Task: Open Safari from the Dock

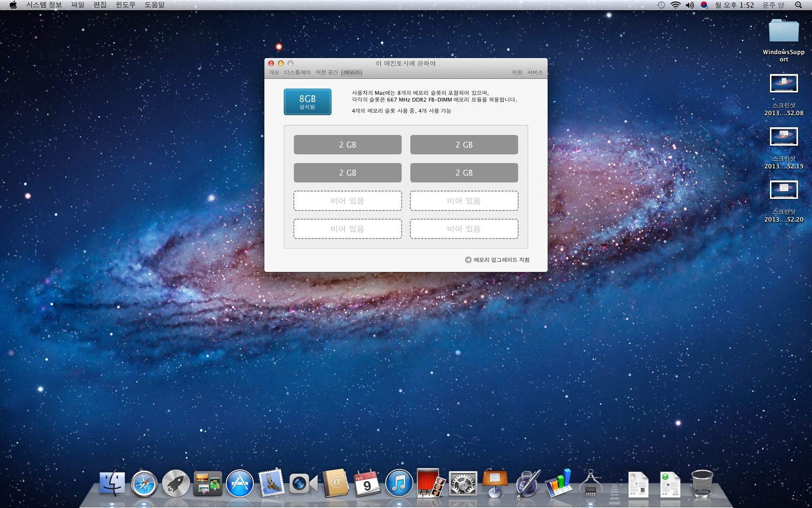Action: 144,484
